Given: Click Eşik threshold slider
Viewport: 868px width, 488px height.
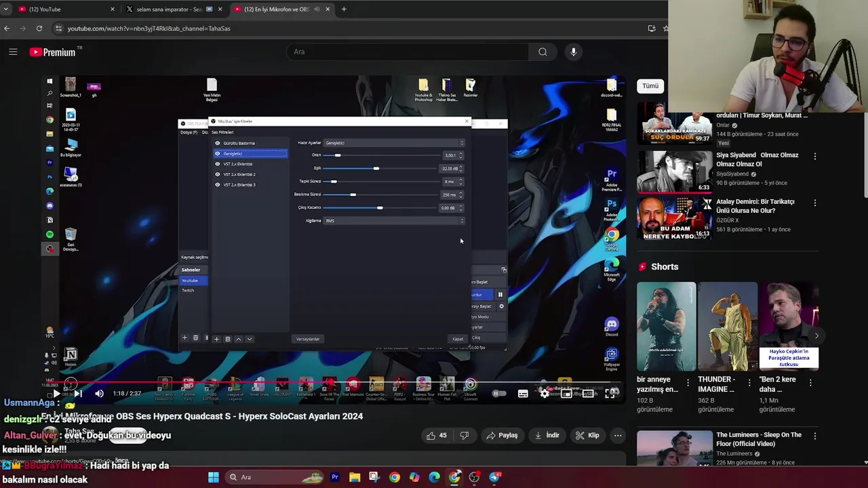Looking at the screenshot, I should coord(381,168).
